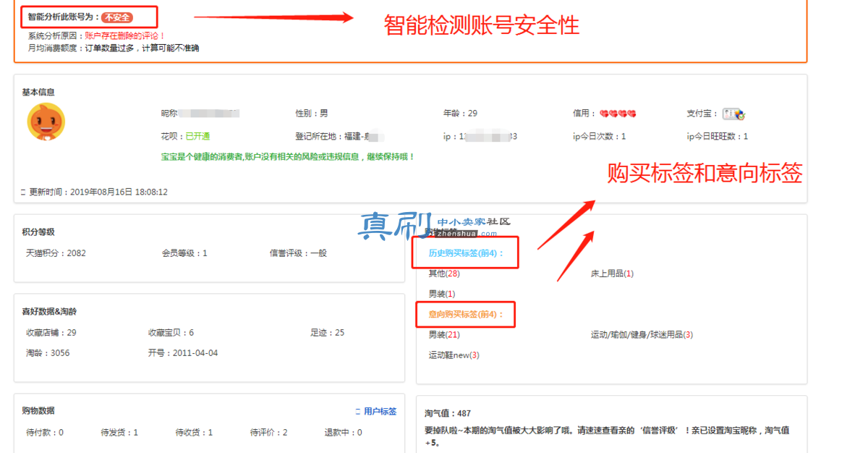Select 历史购买标签(前4) heading
This screenshot has height=453, width=868.
click(466, 253)
